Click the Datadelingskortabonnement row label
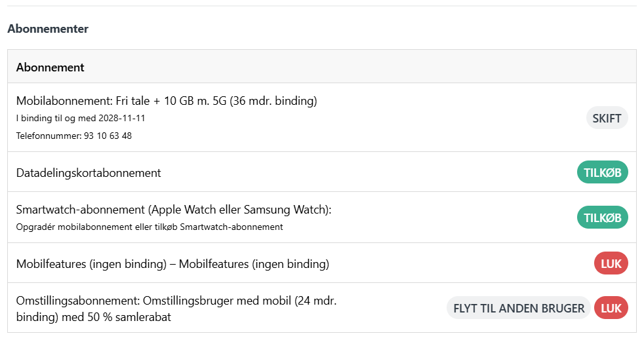The width and height of the screenshot is (644, 340). pyautogui.click(x=89, y=173)
